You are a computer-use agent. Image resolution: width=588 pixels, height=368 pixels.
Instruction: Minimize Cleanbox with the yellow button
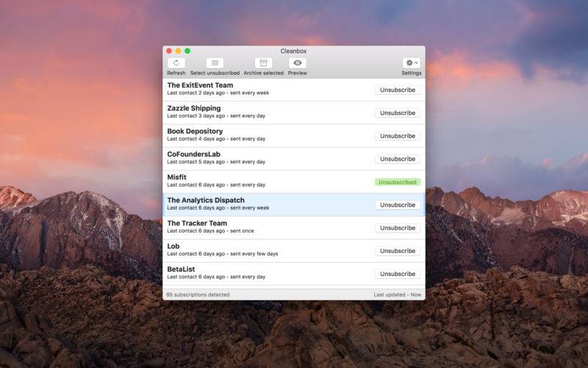tap(178, 51)
